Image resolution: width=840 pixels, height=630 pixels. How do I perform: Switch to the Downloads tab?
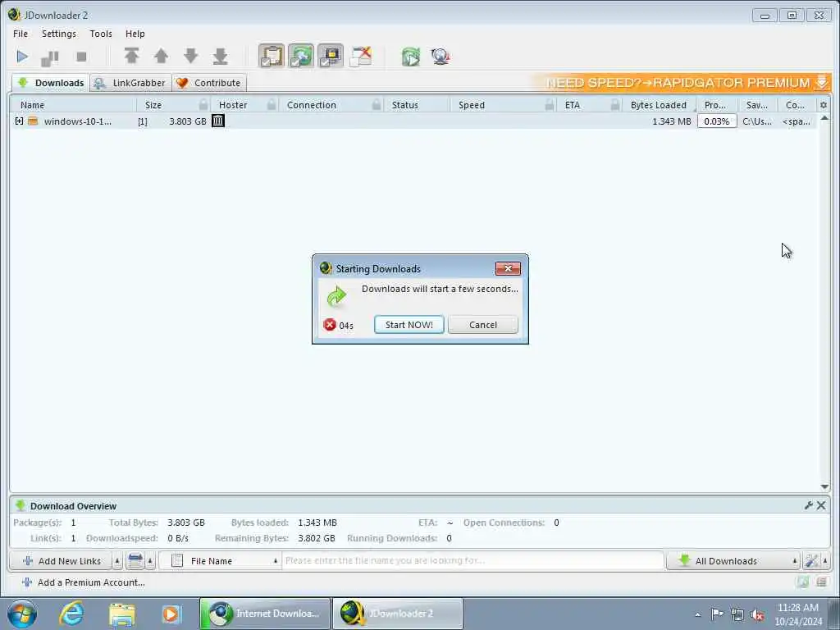click(x=51, y=83)
